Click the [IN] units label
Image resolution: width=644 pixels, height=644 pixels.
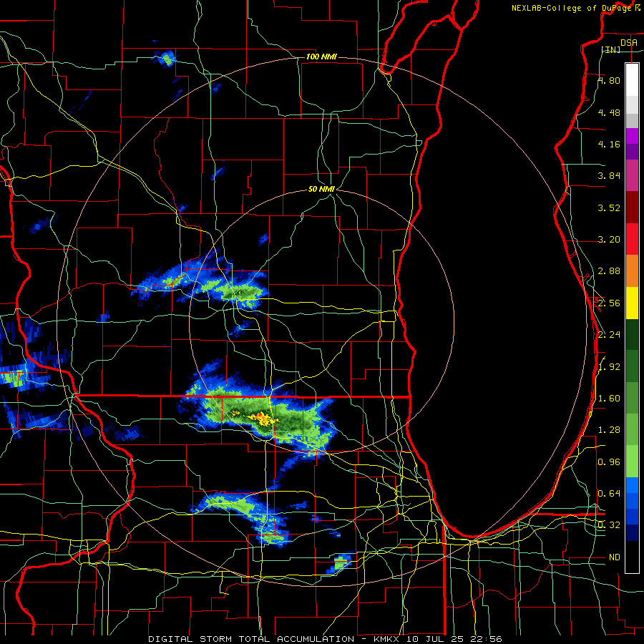tap(611, 49)
